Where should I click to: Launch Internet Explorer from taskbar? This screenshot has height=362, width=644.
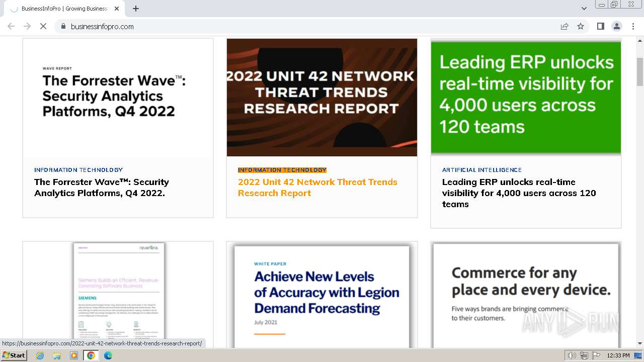(40, 355)
